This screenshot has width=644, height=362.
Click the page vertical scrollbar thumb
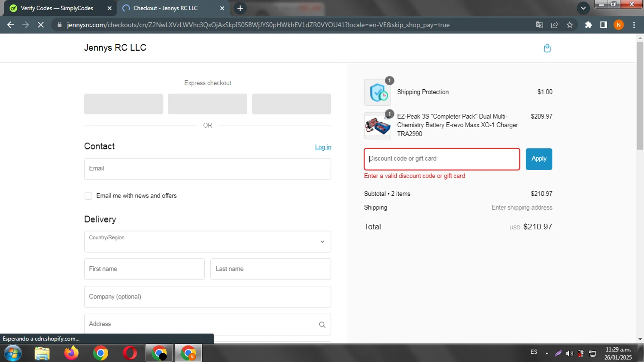640,96
